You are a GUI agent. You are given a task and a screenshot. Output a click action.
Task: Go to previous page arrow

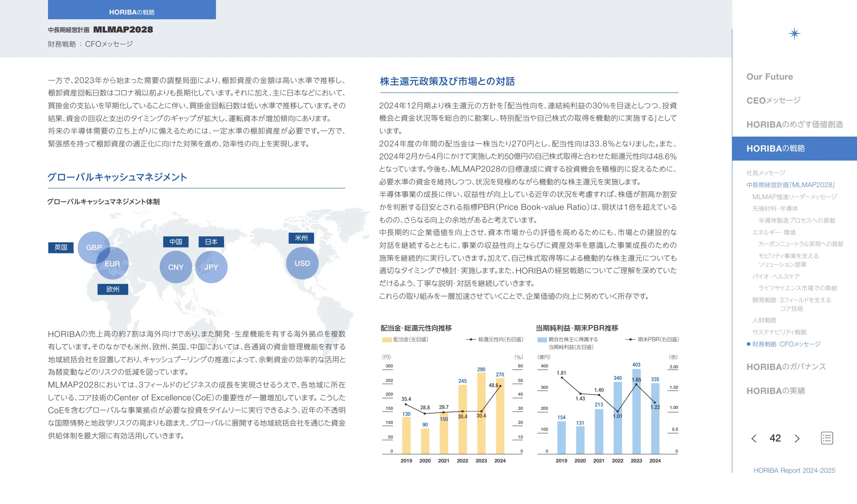[x=754, y=438]
